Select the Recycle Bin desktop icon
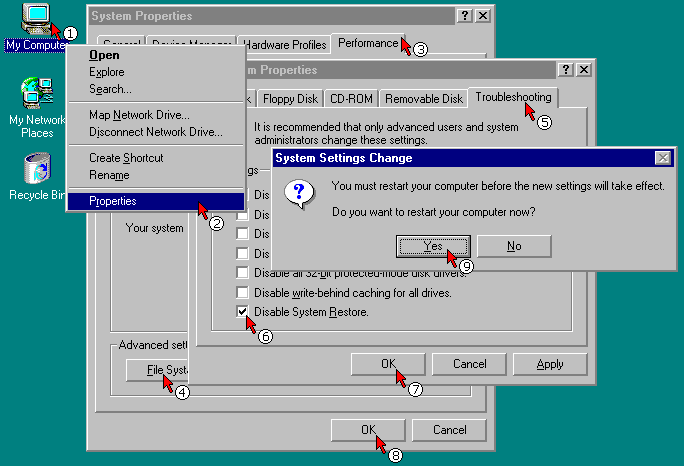 [x=37, y=176]
